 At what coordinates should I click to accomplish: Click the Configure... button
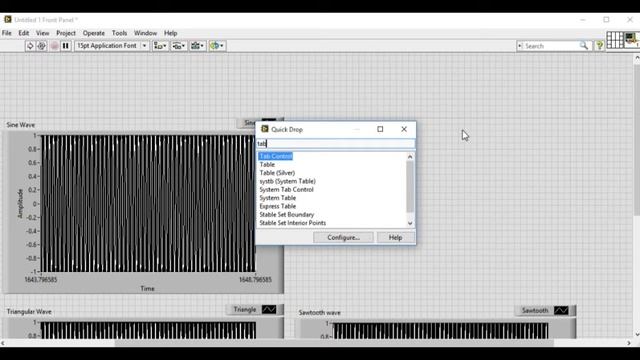(x=343, y=238)
